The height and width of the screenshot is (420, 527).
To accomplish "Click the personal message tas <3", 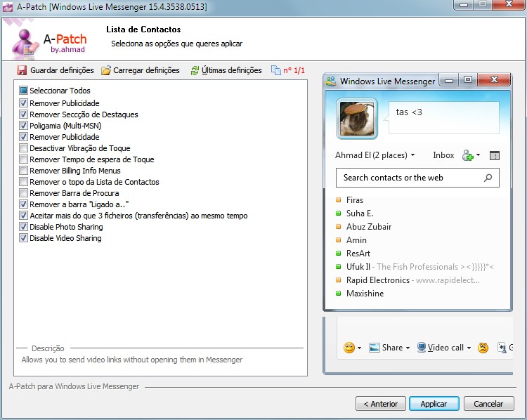I will pyautogui.click(x=409, y=112).
